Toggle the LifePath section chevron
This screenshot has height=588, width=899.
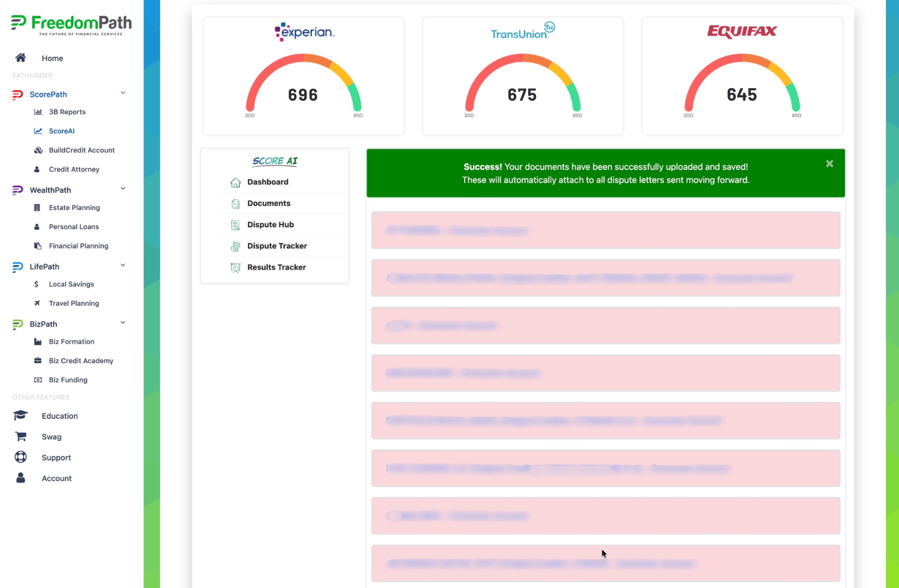coord(123,265)
